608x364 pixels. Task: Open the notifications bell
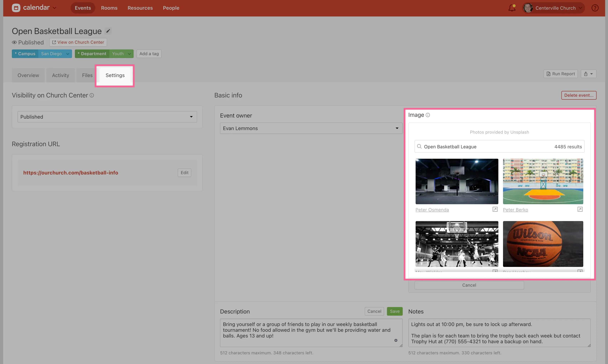pos(512,8)
